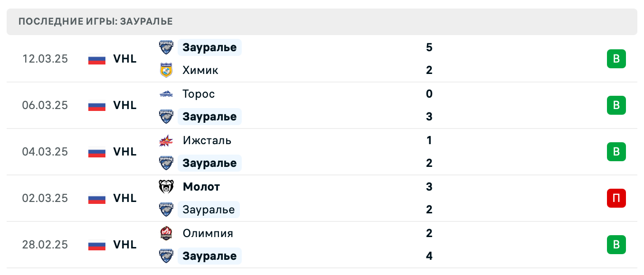Screen dimensions: 644x275
Task: Click the Химик team logo
Action: coord(166,70)
